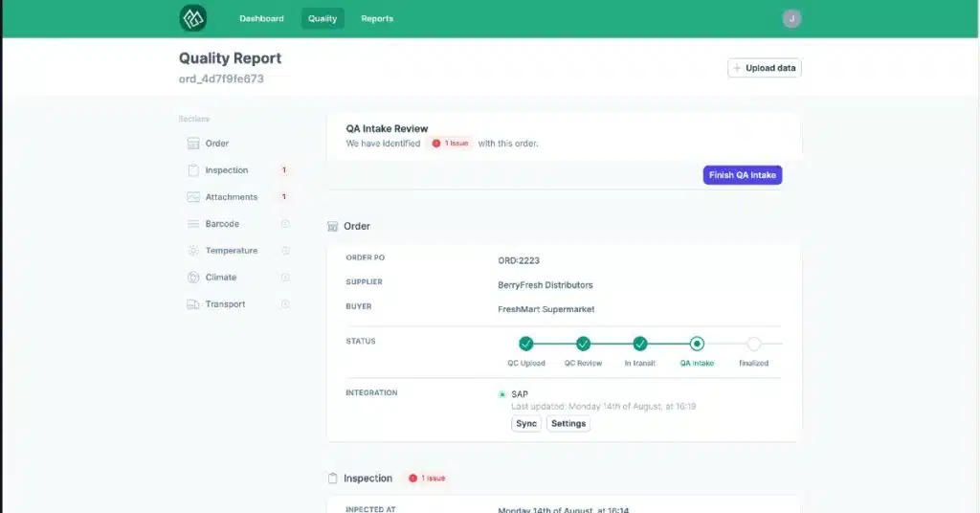Click the Transport truck icon
This screenshot has height=513, width=980.
(193, 304)
